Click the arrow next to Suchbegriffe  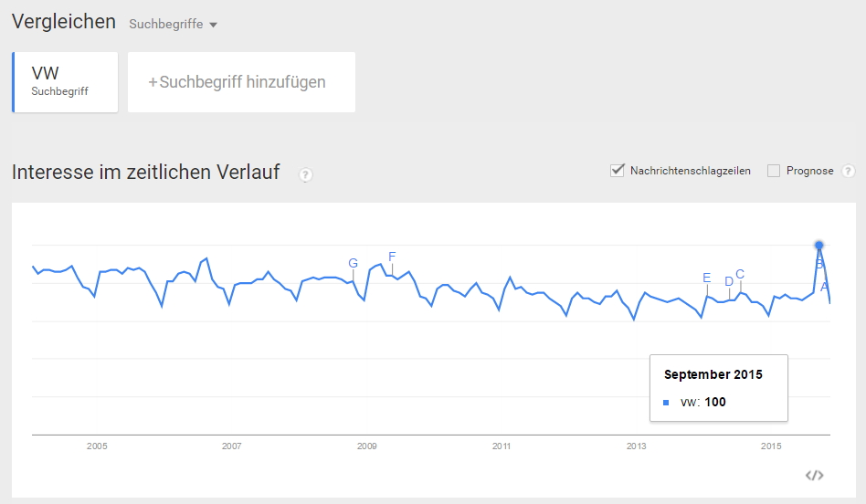click(x=213, y=25)
